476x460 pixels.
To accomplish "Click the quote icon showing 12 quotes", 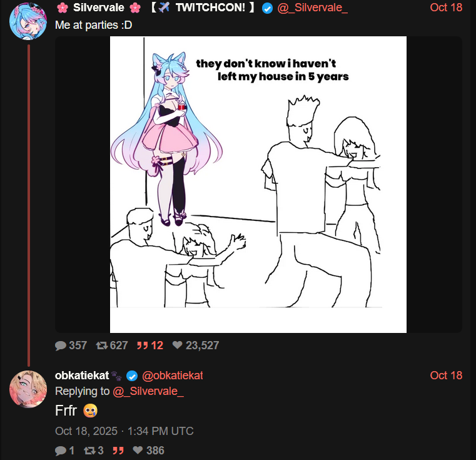I will [142, 345].
